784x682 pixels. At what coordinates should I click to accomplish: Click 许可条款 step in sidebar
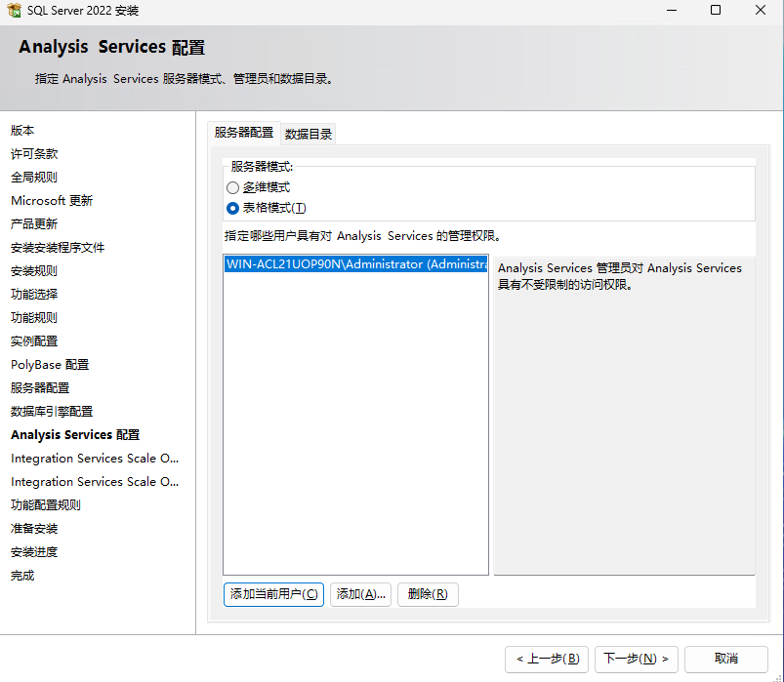coord(34,154)
